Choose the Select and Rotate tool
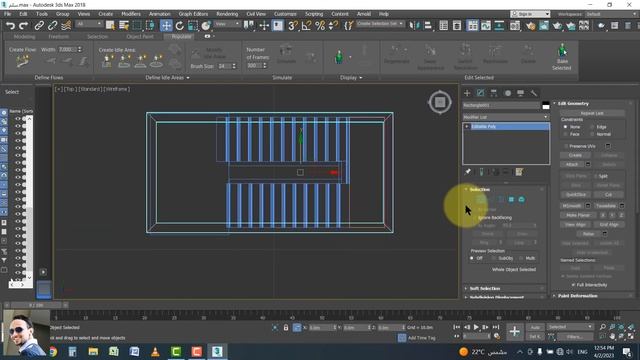 pyautogui.click(x=180, y=26)
